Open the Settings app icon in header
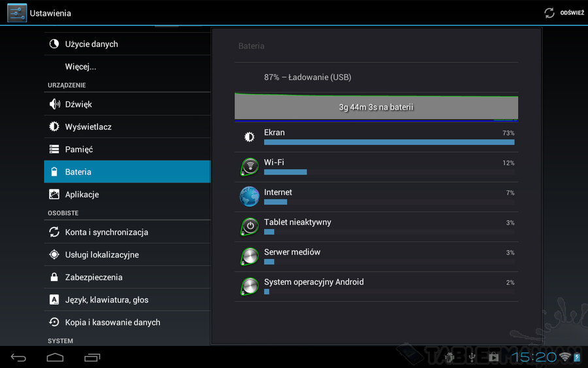The height and width of the screenshot is (368, 588). coord(17,13)
